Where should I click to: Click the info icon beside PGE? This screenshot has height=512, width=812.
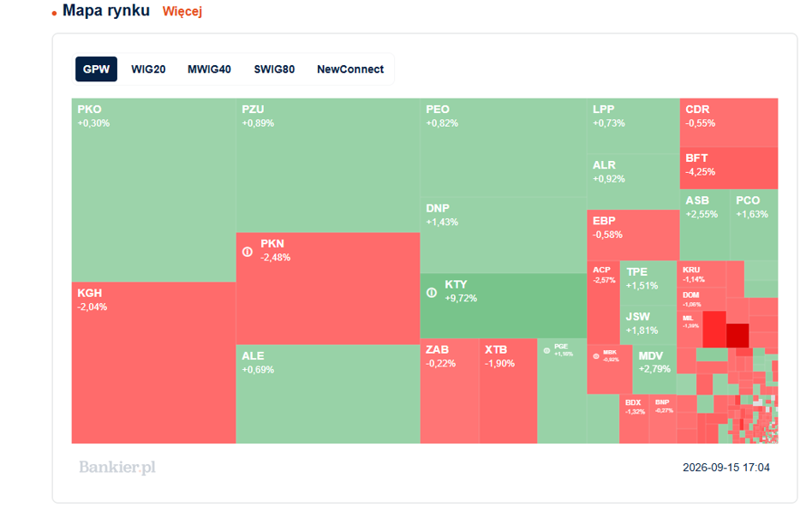coord(546,351)
